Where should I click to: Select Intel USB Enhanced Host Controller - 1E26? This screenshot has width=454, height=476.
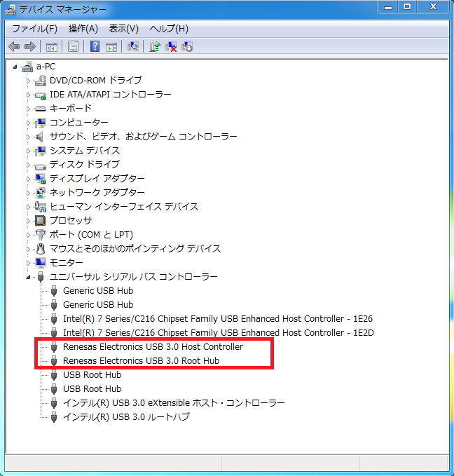click(218, 319)
